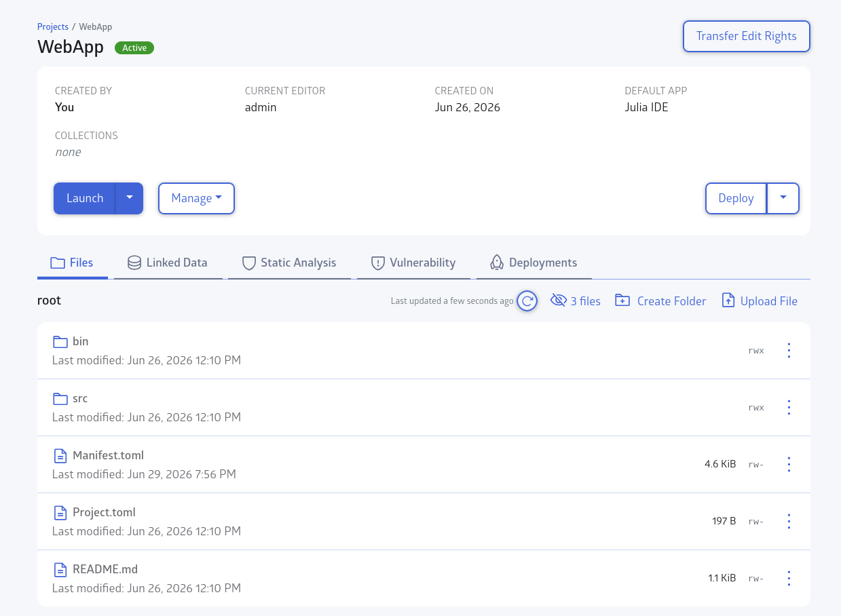Switch to the Linked Data tab
Screen dimensions: 841x616
168,263
